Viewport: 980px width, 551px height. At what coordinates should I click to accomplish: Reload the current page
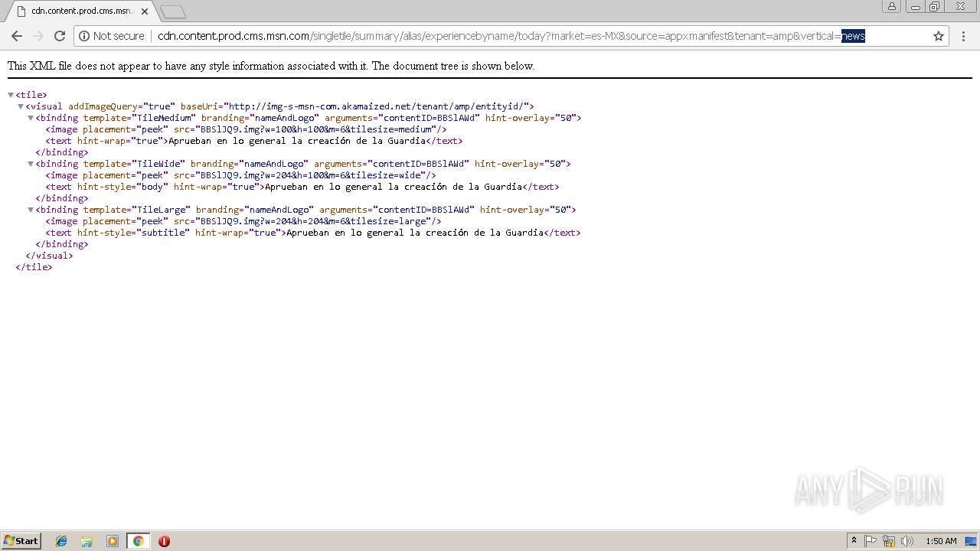pos(60,36)
